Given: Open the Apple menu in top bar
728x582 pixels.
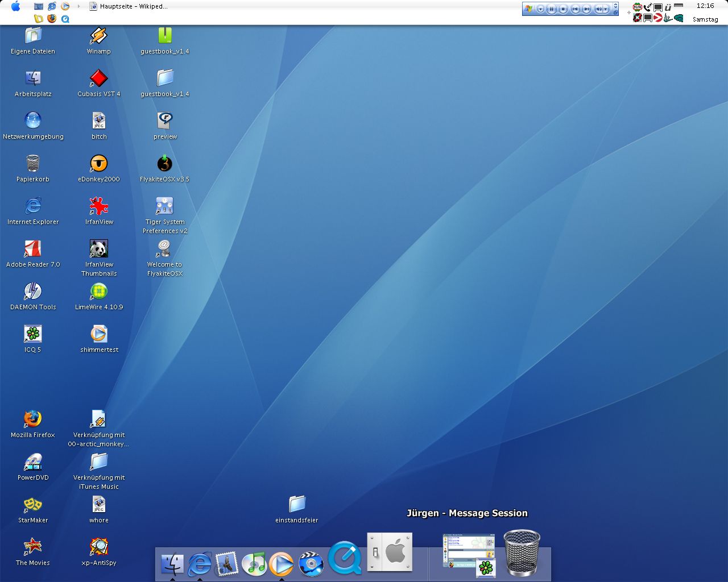Looking at the screenshot, I should [x=16, y=6].
